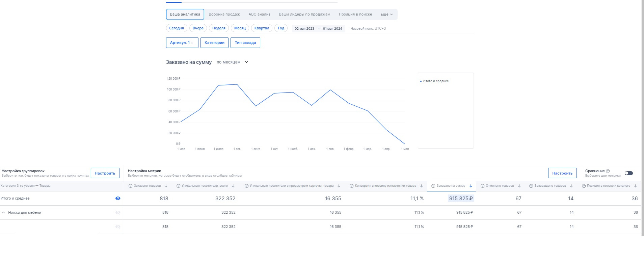Click sort arrow in Заказано на сумму column
Image resolution: width=644 pixels, height=261 pixels.
(471, 186)
